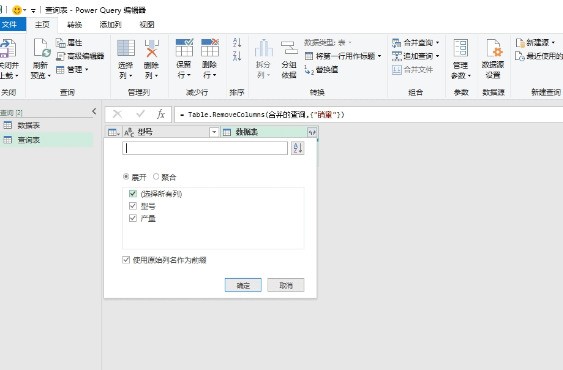Open the 追加查询 (Append Queries) dropdown
Image resolution: width=563 pixels, height=370 pixels.
click(x=415, y=56)
